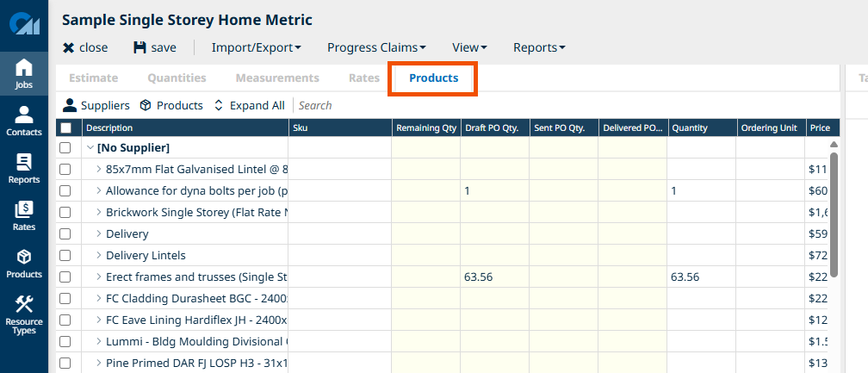Click the Sku column header

click(x=340, y=127)
